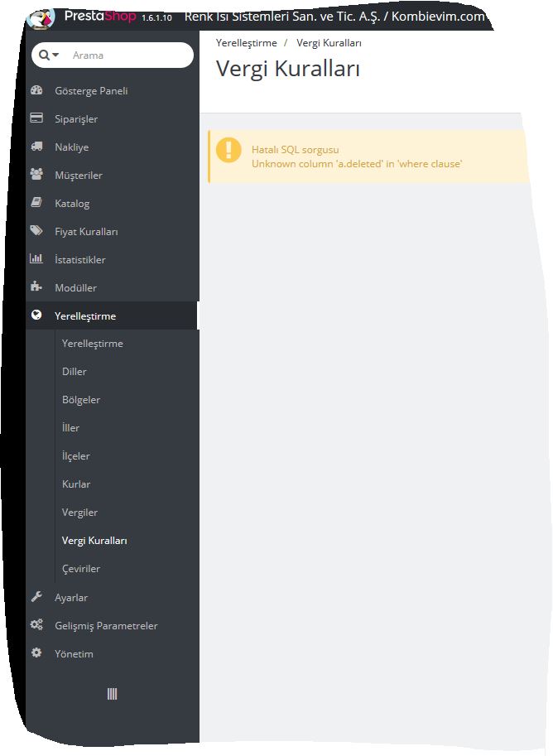Open the search type dropdown arrow

55,55
